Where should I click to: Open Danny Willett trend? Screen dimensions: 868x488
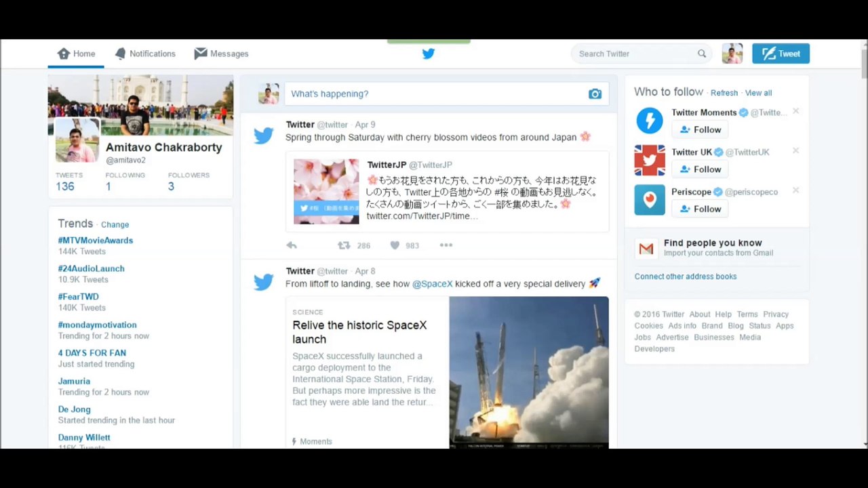[x=84, y=437]
